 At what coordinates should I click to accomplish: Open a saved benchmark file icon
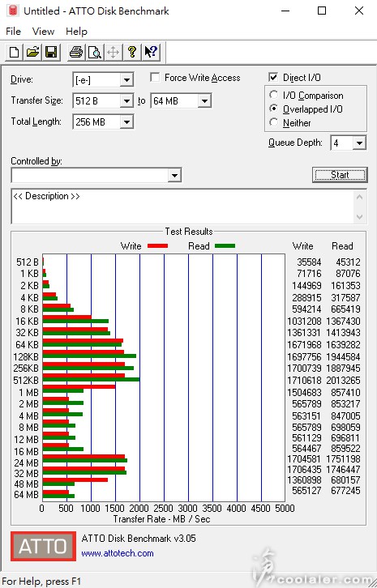pyautogui.click(x=33, y=52)
